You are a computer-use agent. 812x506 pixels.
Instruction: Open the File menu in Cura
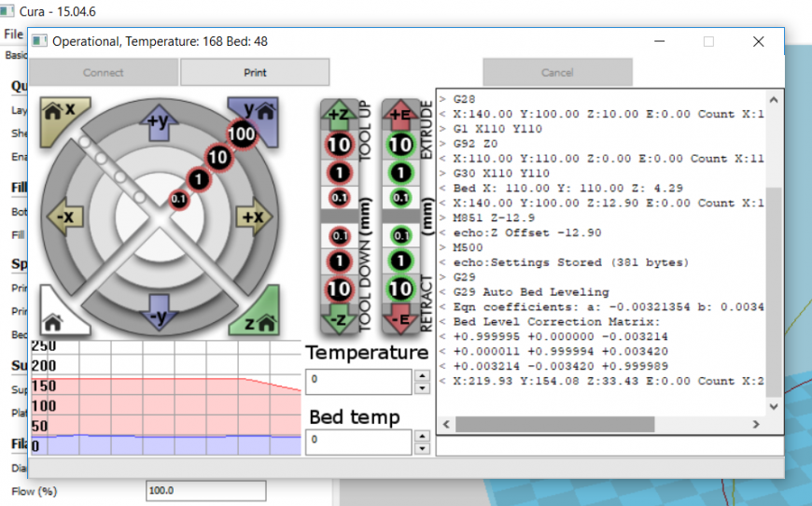coord(13,35)
